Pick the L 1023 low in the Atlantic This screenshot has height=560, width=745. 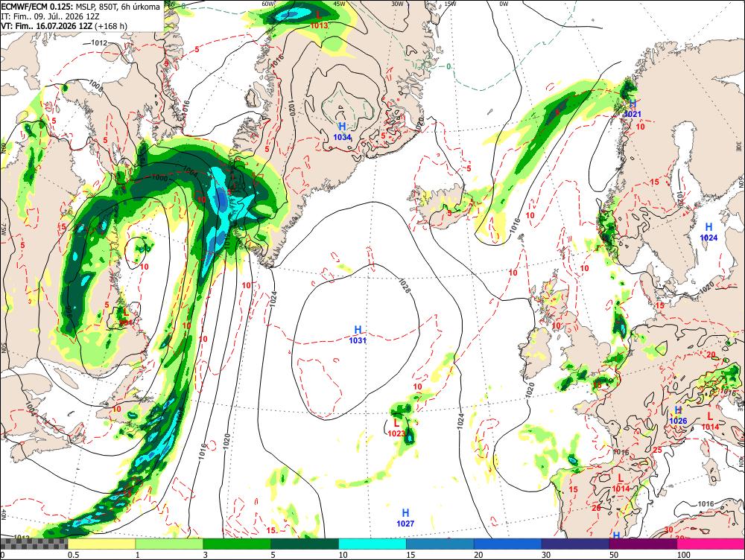click(396, 428)
